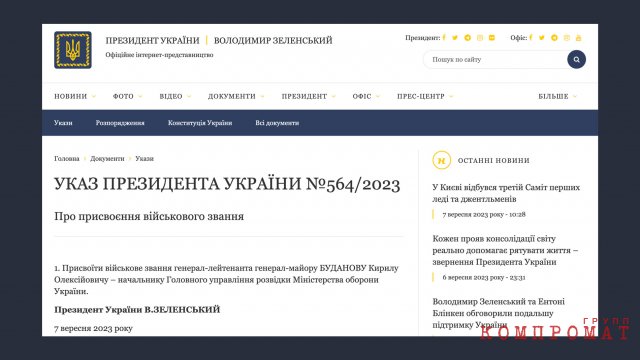Viewport: 640px width, 360px height.
Task: Click the decree title 'УКАЗ ПРЕЗИДЕНТА УКРАЇНИ №564/2023'
Action: [x=227, y=184]
